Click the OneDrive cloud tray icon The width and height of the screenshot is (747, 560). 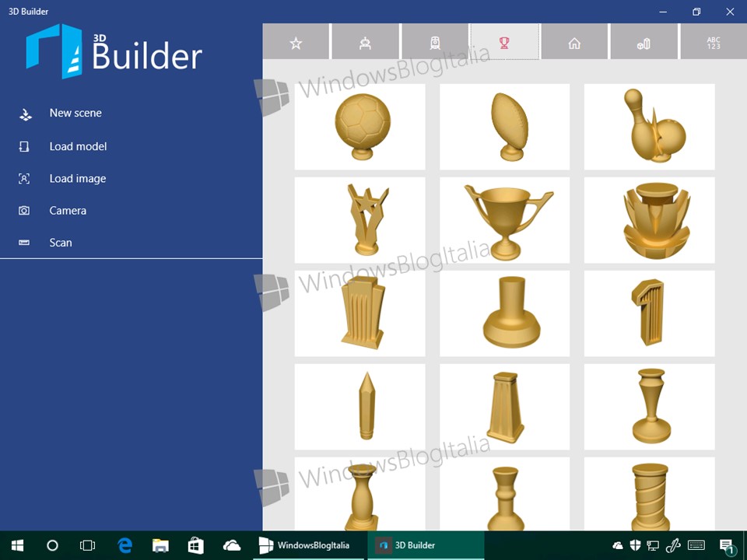point(618,546)
